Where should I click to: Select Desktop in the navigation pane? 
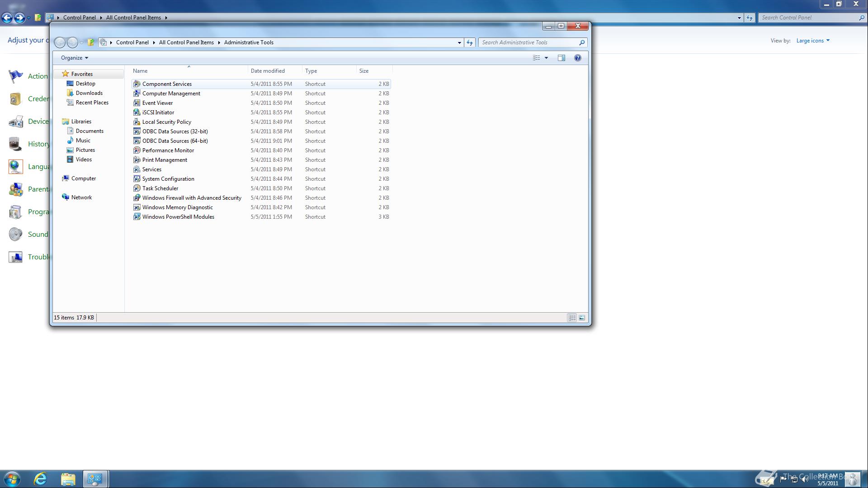point(85,84)
